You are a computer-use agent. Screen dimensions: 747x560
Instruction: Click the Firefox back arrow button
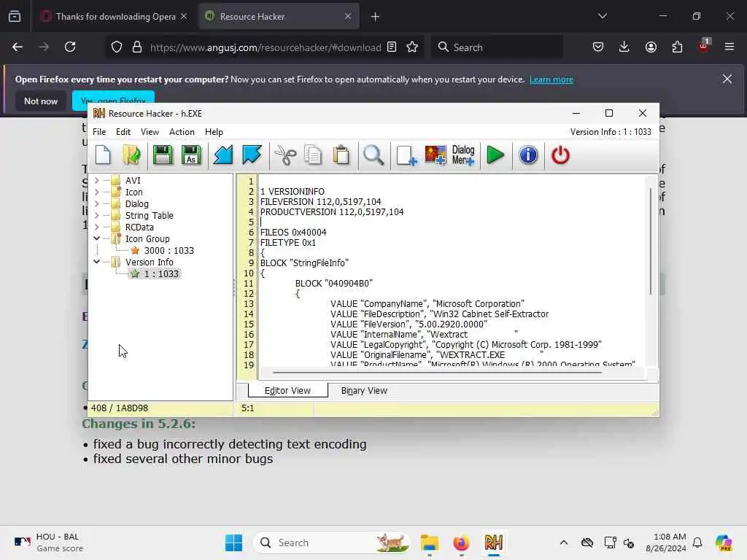pyautogui.click(x=18, y=47)
